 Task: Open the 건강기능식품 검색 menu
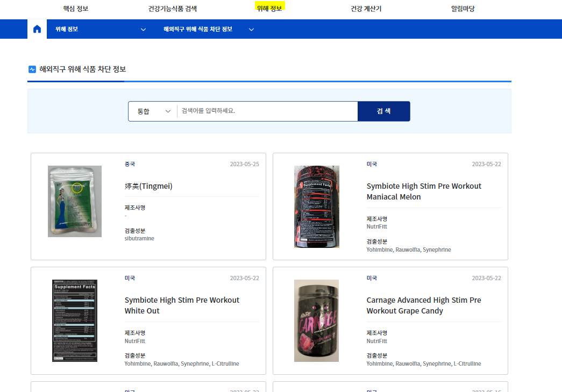tap(173, 9)
